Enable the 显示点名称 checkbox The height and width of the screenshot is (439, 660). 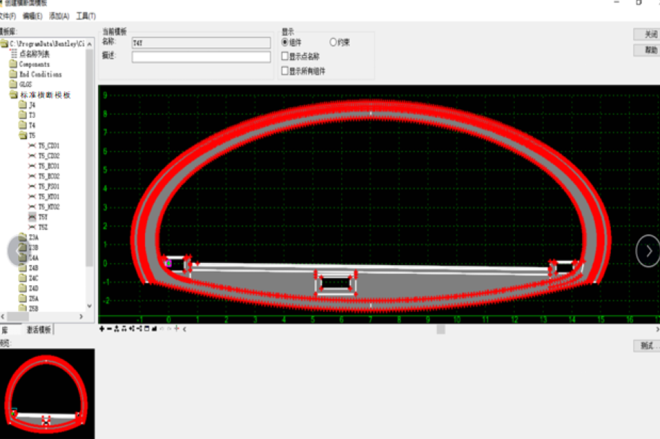coord(285,57)
